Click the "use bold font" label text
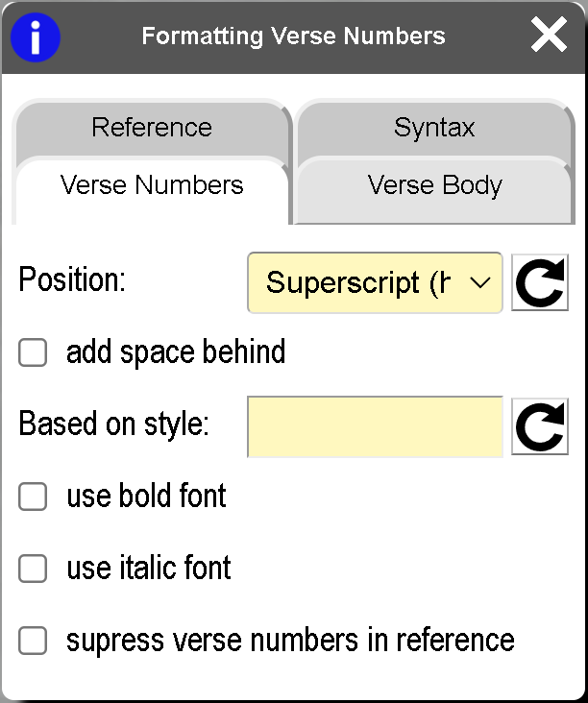This screenshot has width=588, height=703. pyautogui.click(x=146, y=497)
